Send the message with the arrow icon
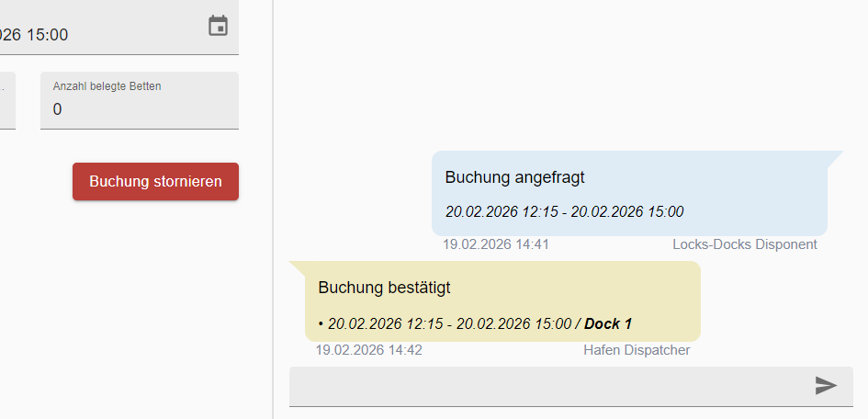The width and height of the screenshot is (868, 419). (826, 385)
